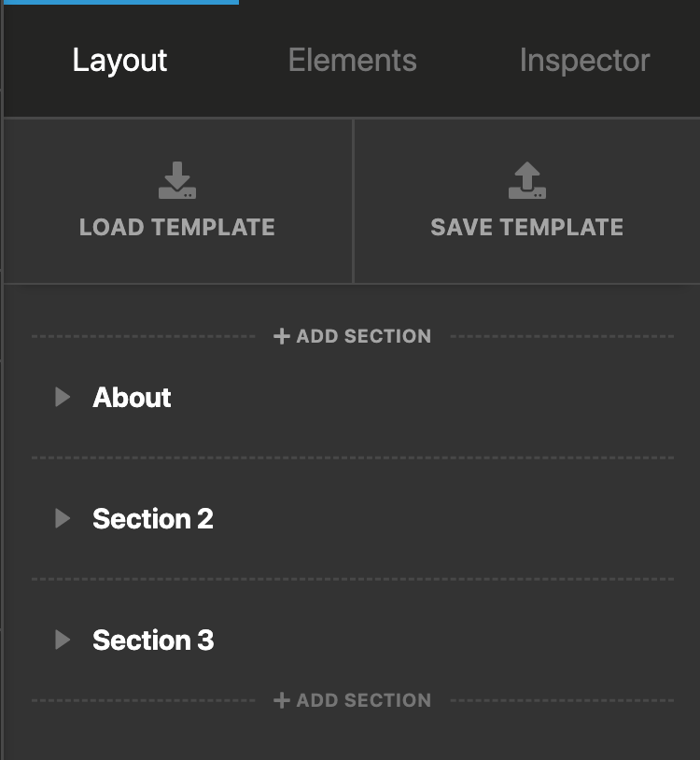Click the dashed divider between About and Section 2
This screenshot has width=700, height=760.
(x=352, y=457)
